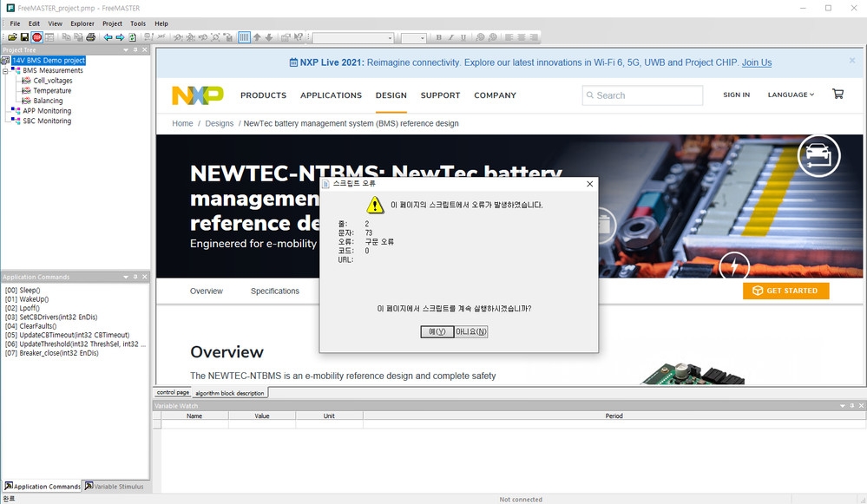Go back with the left arrow icon
The image size is (867, 504).
[x=108, y=37]
